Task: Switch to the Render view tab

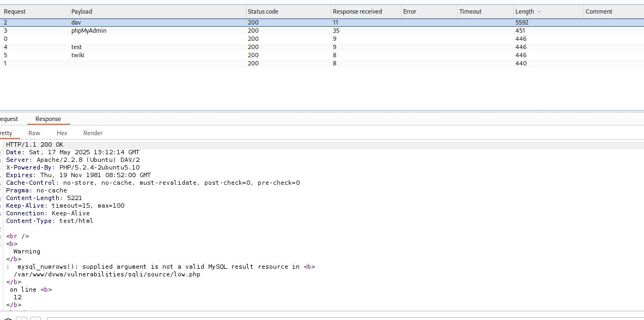Action: [x=93, y=133]
